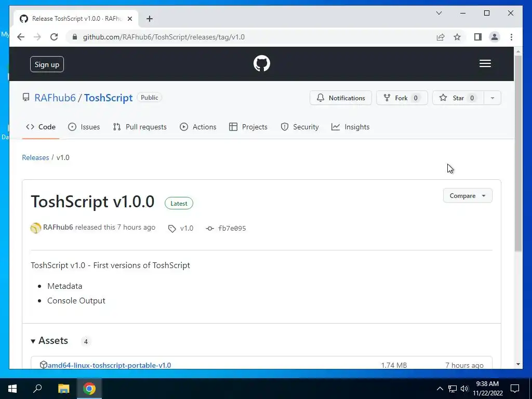This screenshot has width=532, height=399.
Task: Open the volume tray icon
Action: point(464,389)
